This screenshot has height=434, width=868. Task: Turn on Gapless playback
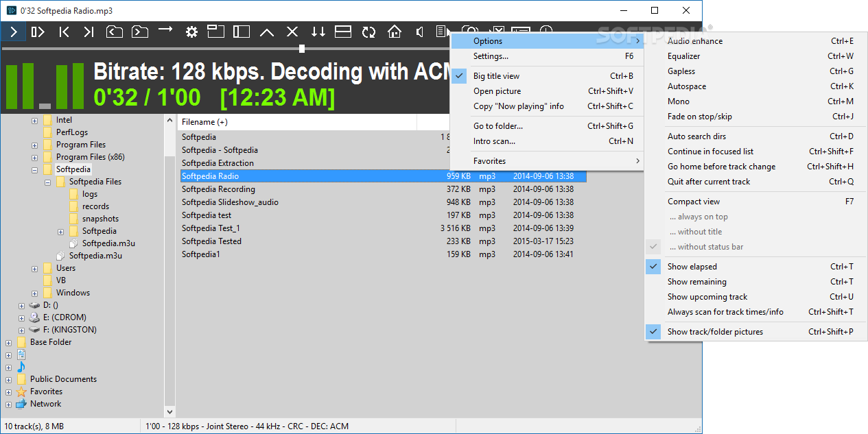[756, 71]
